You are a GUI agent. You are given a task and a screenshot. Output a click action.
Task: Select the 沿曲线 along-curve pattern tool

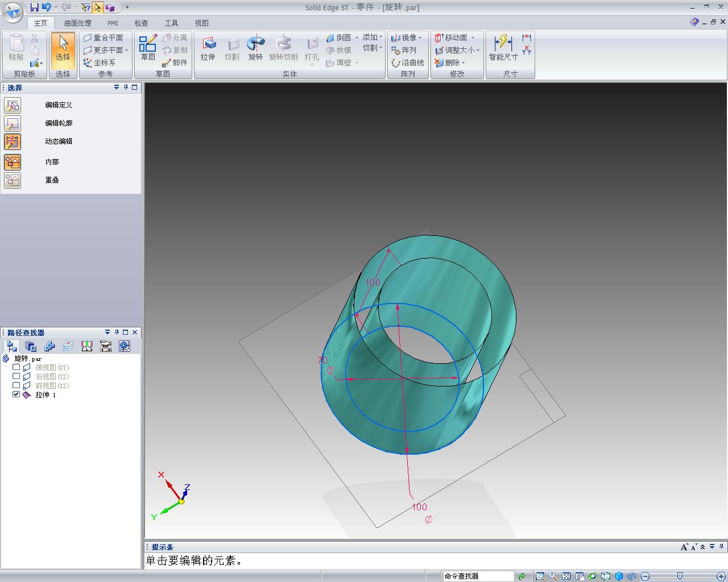[x=408, y=63]
